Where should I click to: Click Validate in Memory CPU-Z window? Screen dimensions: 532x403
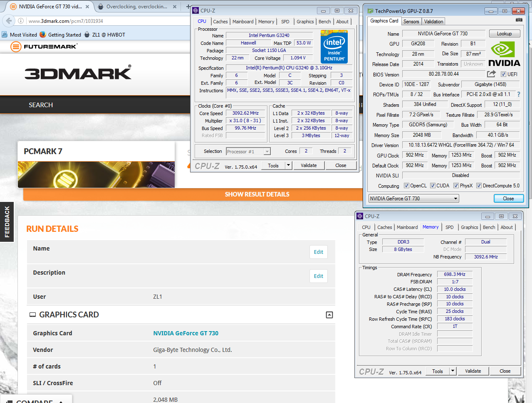point(473,371)
